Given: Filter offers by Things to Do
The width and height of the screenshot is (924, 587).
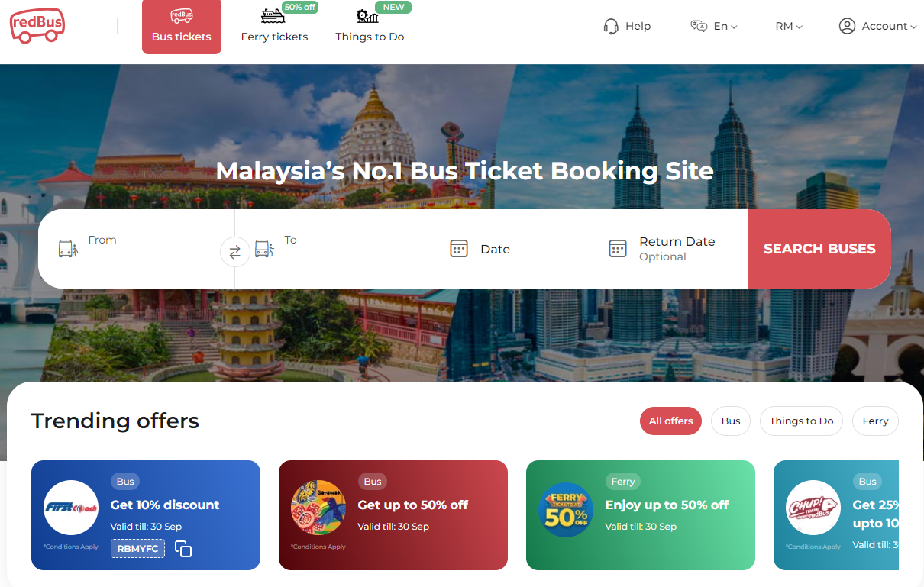Looking at the screenshot, I should pyautogui.click(x=801, y=421).
